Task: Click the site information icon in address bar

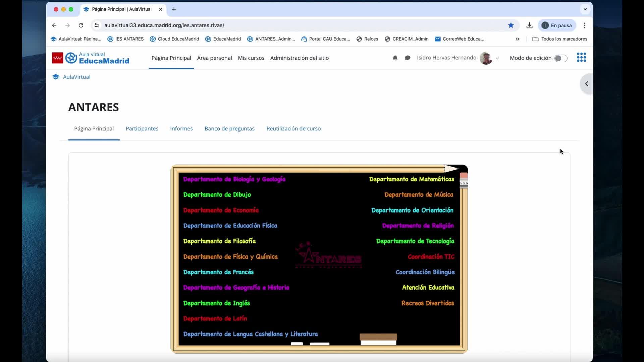Action: point(97,25)
